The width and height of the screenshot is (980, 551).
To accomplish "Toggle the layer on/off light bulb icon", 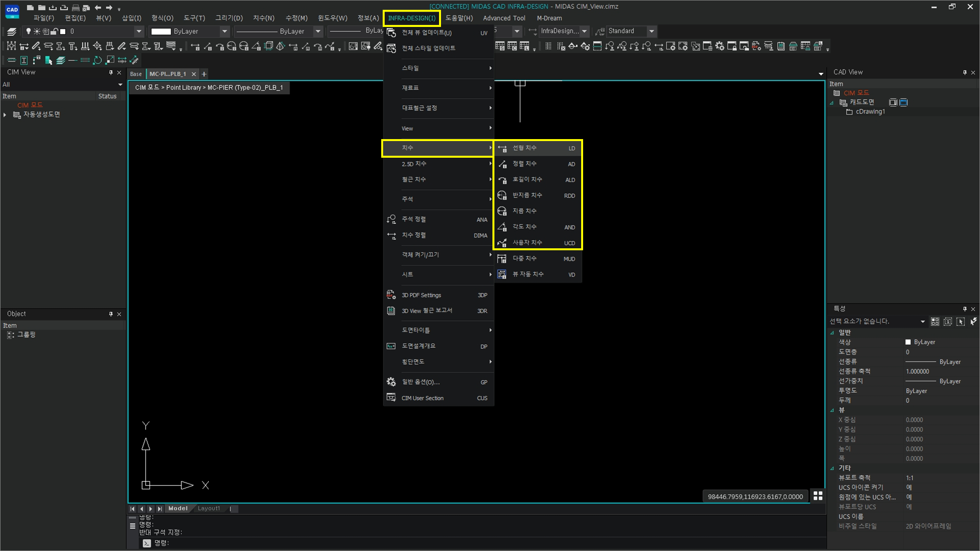I will pos(28,31).
